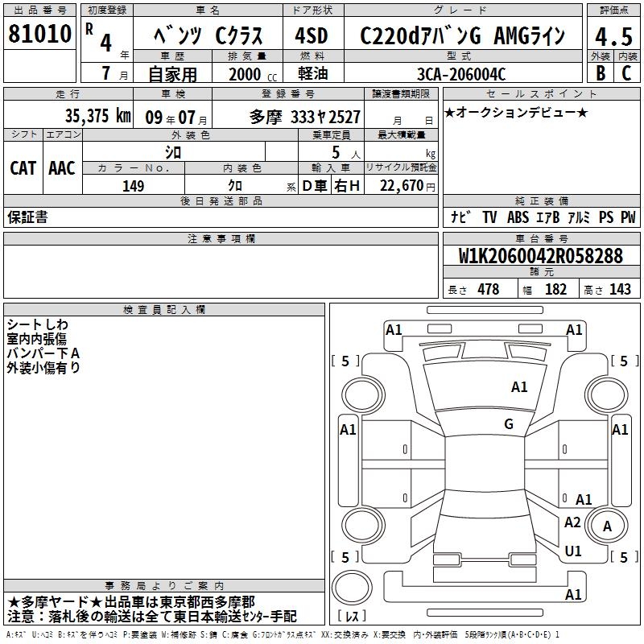Click the 2000 cc displacement value
The image size is (644, 644).
click(x=253, y=74)
